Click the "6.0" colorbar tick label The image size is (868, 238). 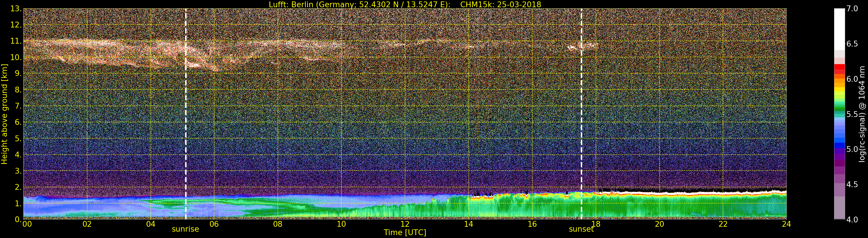click(x=852, y=79)
